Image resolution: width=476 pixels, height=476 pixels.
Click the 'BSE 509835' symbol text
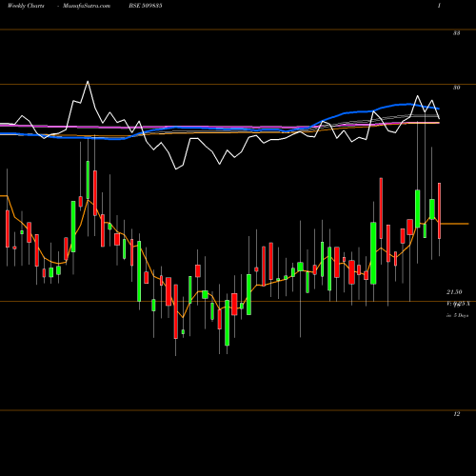tap(146, 6)
